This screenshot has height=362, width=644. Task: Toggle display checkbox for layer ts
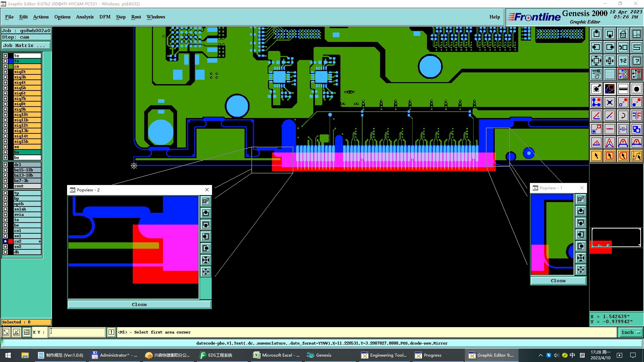(x=5, y=61)
